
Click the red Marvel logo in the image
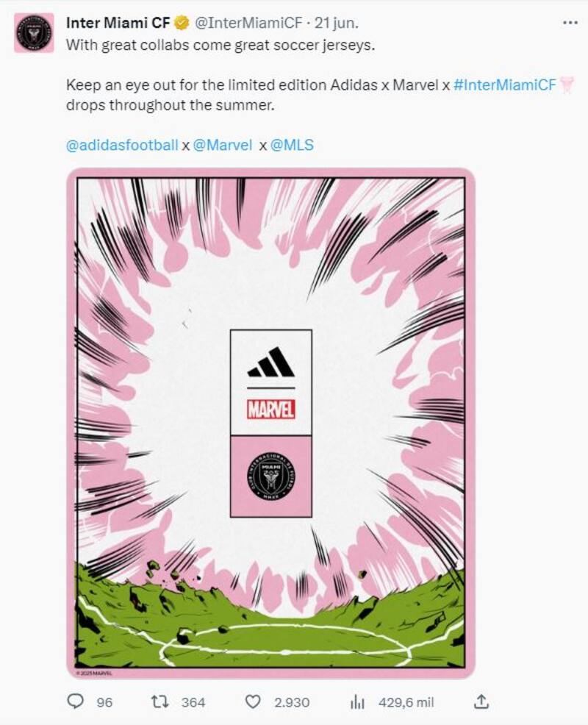[x=270, y=409]
